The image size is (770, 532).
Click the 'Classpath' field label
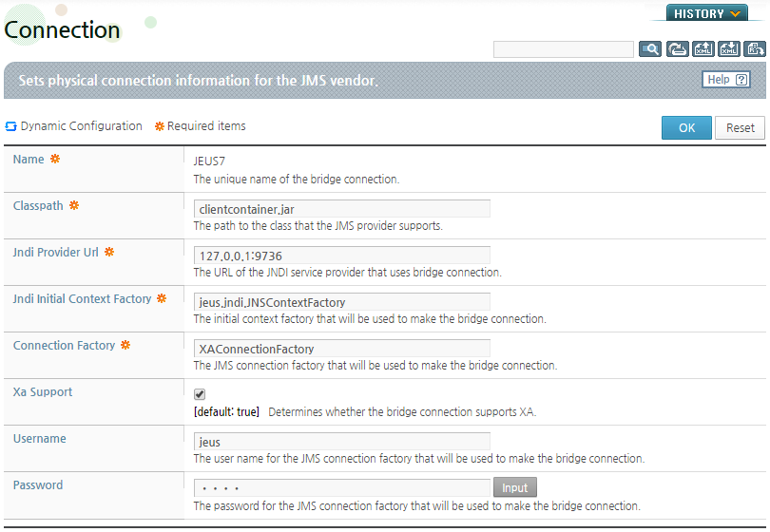38,205
